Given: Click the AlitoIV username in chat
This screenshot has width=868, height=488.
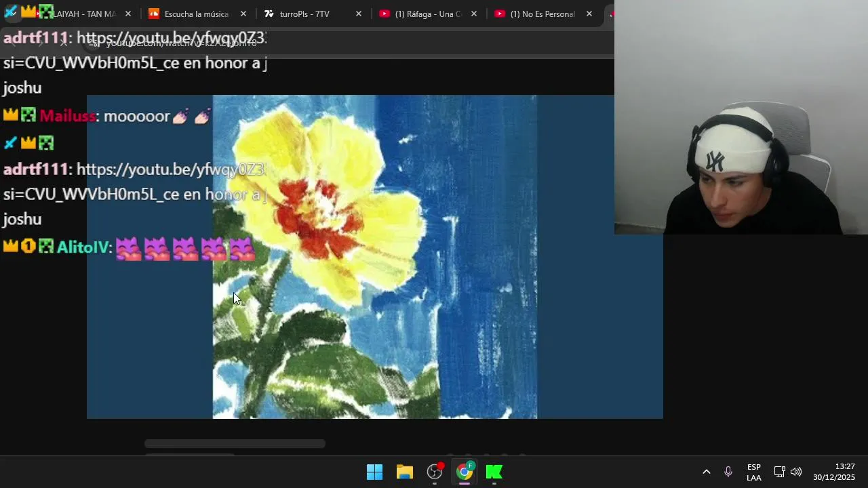Looking at the screenshot, I should tap(83, 247).
